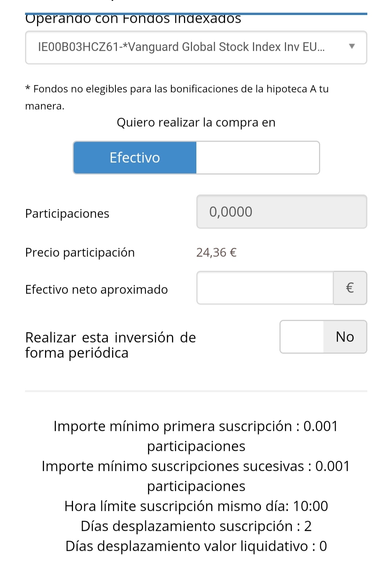Select the Efectivo purchase option
Image resolution: width=392 pixels, height=564 pixels.
[x=135, y=158]
